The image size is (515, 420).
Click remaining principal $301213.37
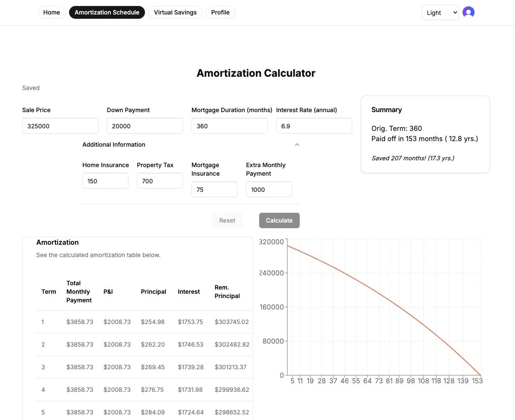231,367
